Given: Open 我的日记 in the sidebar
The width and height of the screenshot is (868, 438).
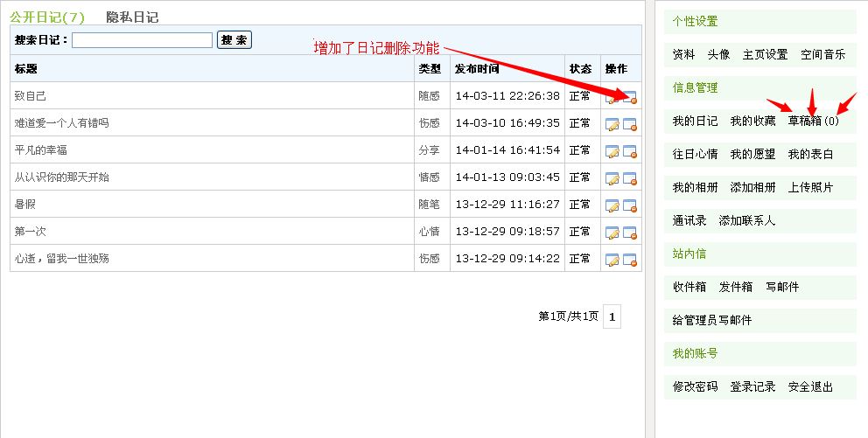Looking at the screenshot, I should pyautogui.click(x=695, y=121).
